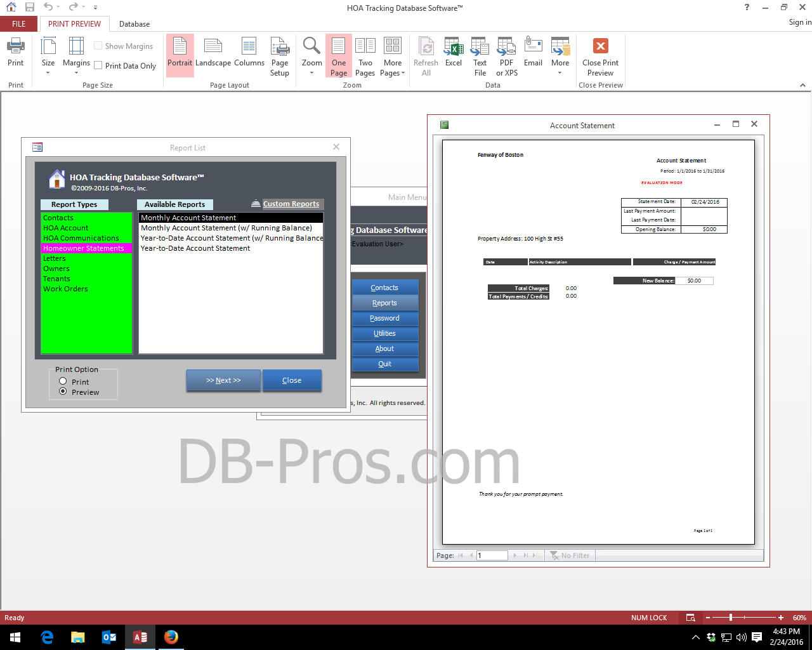This screenshot has width=812, height=650.
Task: Open the Quick Access Toolbar customize dropdown
Action: tap(95, 8)
